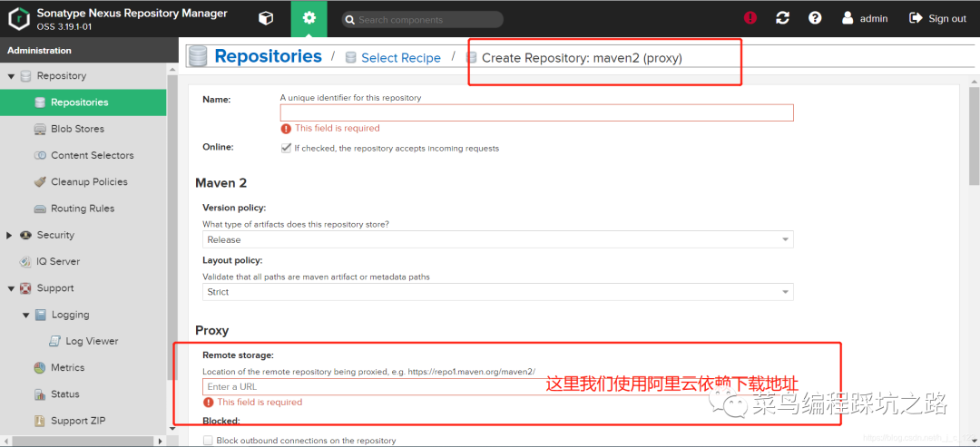Click the Logging book icon
The height and width of the screenshot is (447, 980).
pyautogui.click(x=41, y=315)
